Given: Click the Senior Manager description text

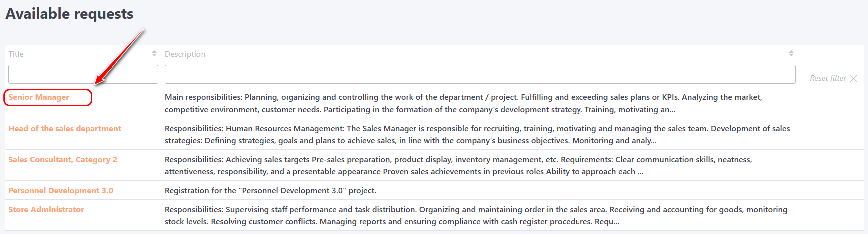Looking at the screenshot, I should click(463, 103).
